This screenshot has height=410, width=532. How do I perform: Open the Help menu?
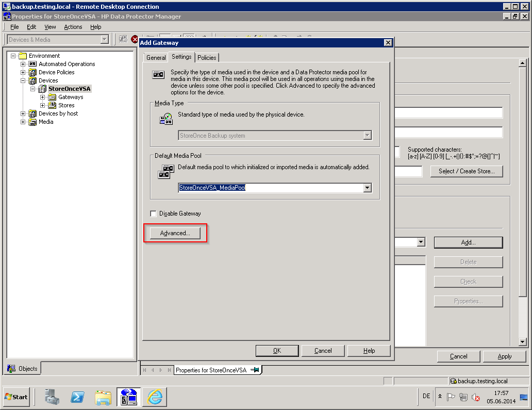click(96, 27)
